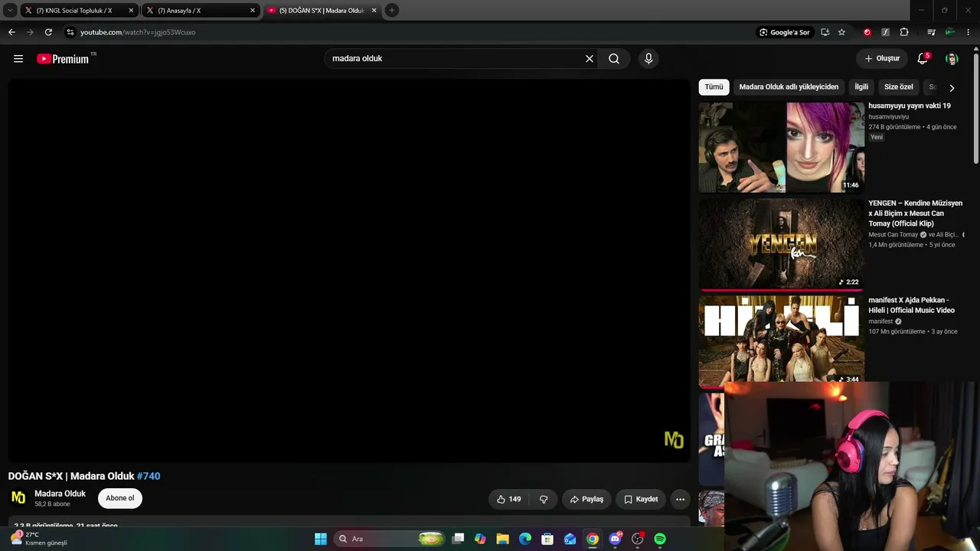Select Madara Olduk adlı yükleyiciden chip
980x551 pixels.
click(789, 87)
